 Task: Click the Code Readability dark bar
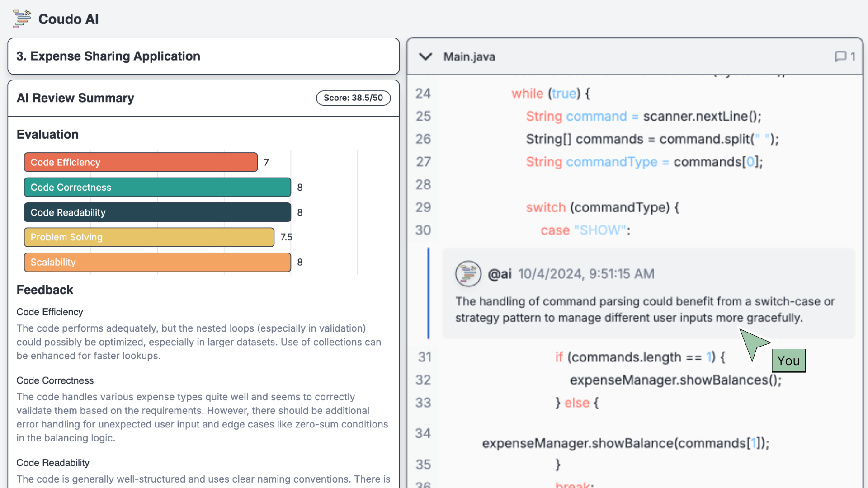157,212
